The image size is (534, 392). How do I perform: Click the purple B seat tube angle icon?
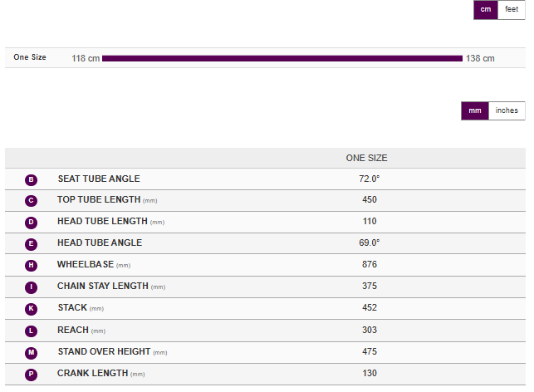coord(31,179)
